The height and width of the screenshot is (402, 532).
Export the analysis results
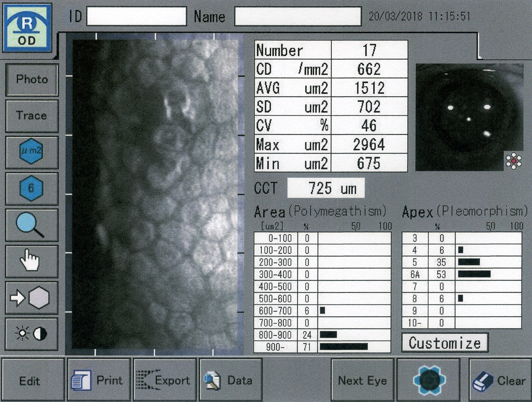(165, 380)
